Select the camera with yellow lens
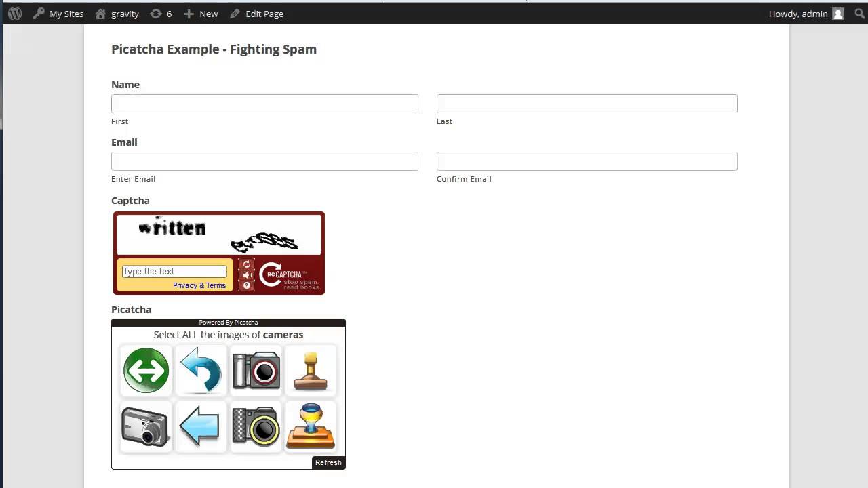Screen dimensions: 868x488 coord(256,426)
